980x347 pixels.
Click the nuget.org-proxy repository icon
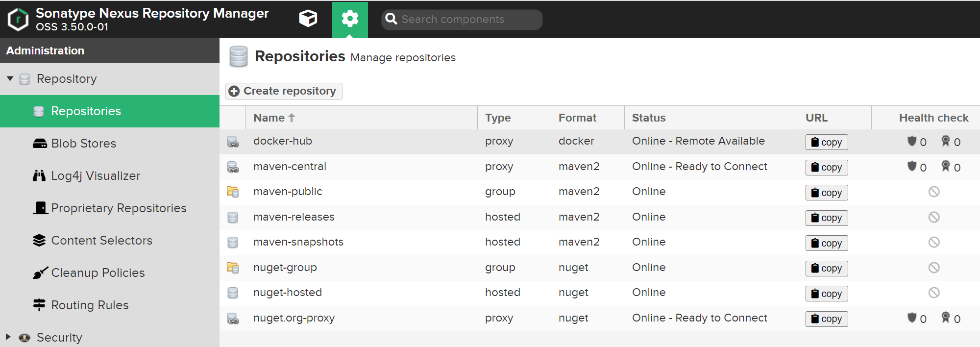(x=233, y=318)
